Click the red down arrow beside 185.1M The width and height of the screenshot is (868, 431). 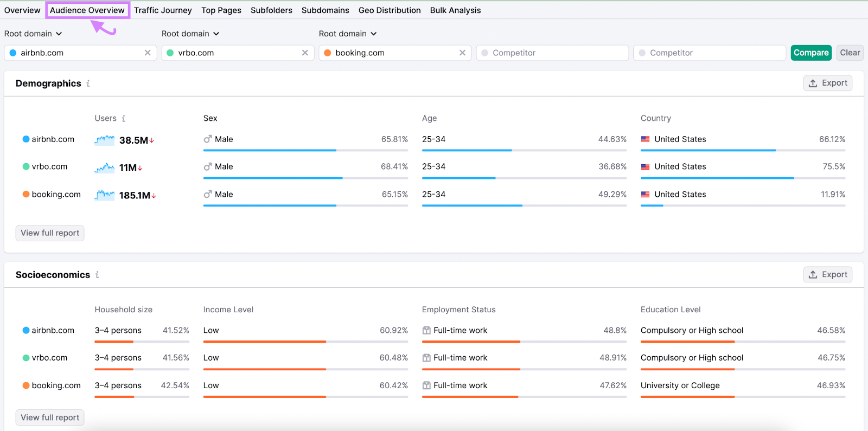point(154,196)
